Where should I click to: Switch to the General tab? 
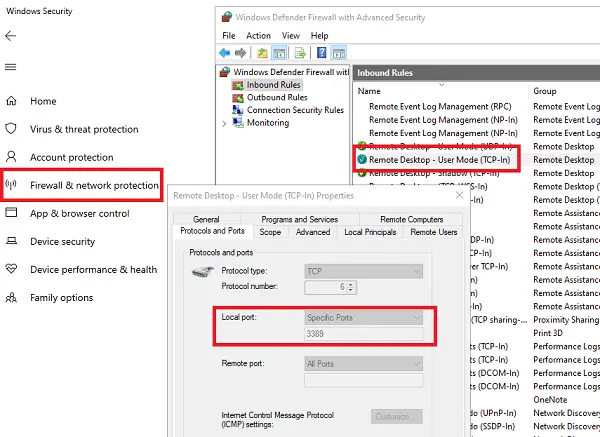207,219
